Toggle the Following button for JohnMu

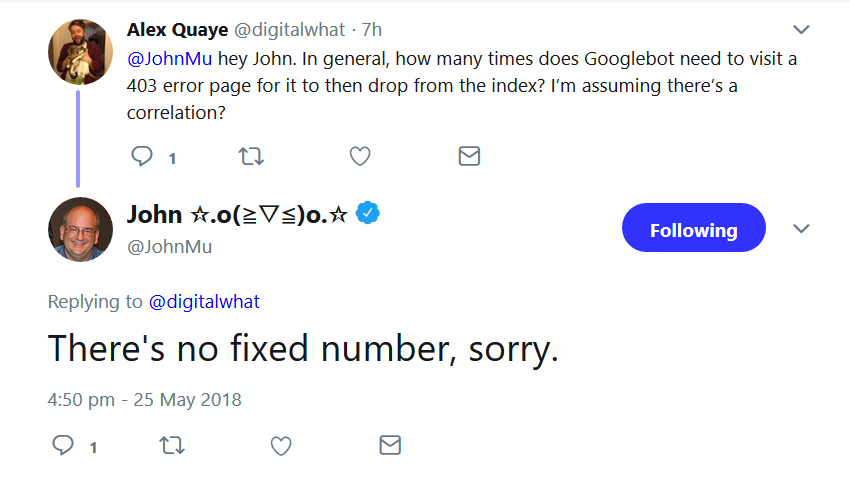coord(693,230)
